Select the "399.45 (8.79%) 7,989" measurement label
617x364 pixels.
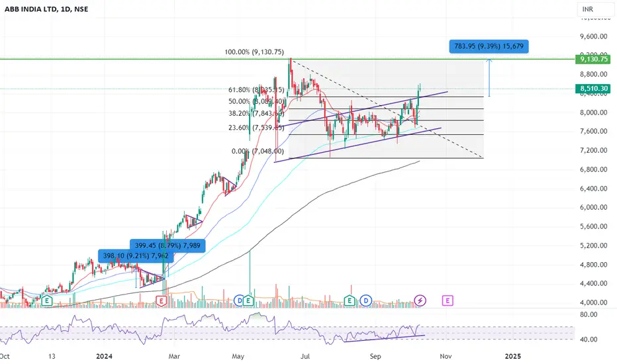coord(167,246)
